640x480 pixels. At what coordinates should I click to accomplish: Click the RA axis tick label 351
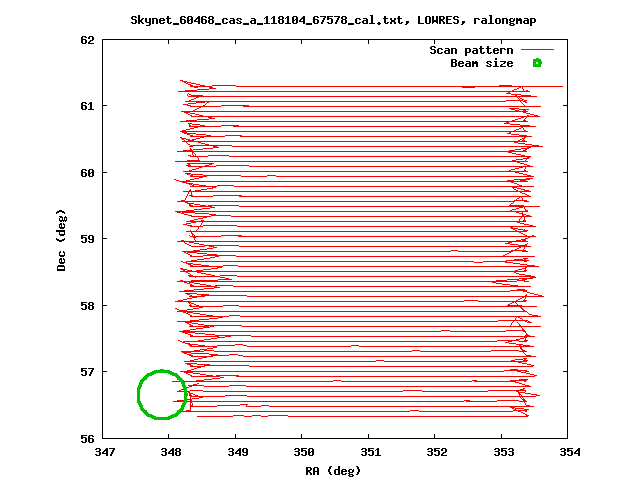click(x=371, y=452)
